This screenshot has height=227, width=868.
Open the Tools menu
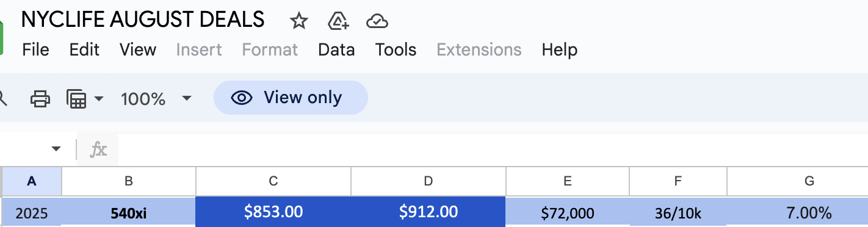pos(396,49)
